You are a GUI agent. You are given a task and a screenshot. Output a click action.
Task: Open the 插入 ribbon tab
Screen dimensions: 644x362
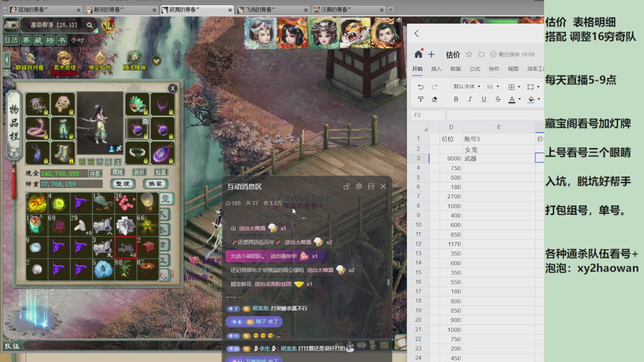[x=436, y=69]
